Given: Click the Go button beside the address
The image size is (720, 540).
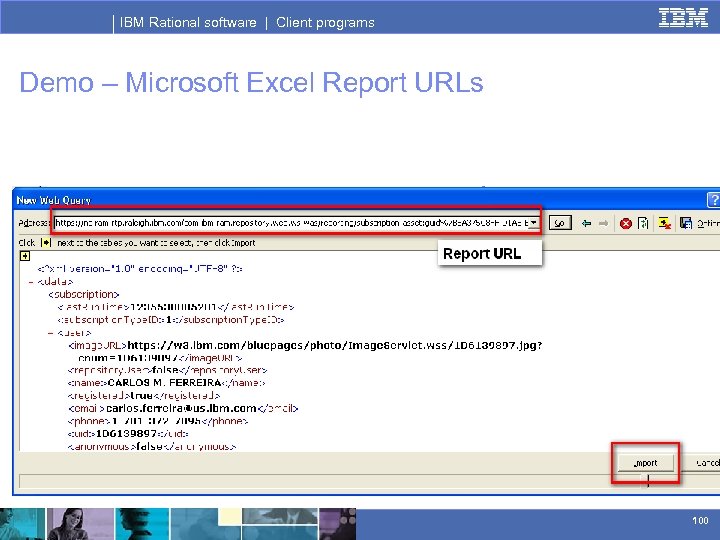Looking at the screenshot, I should [560, 223].
